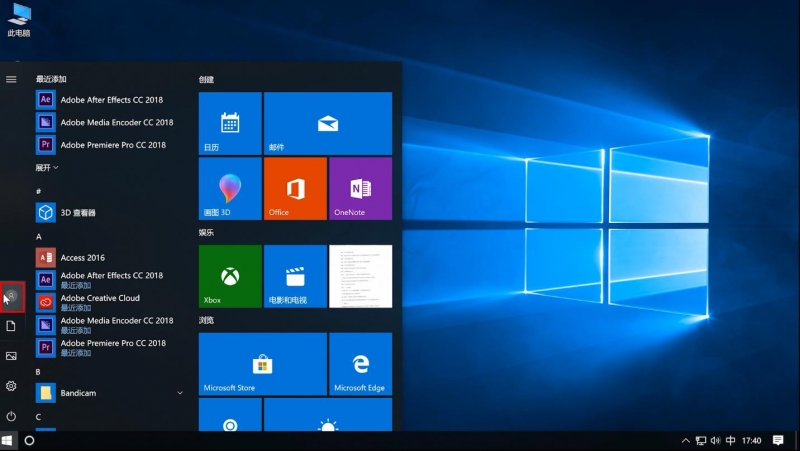Open the document preview tile next to 电影和电视
Screen dimensions: 800x451
click(x=361, y=277)
